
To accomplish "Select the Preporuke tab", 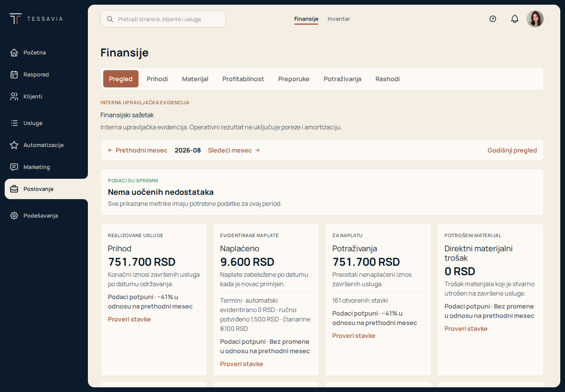I will pyautogui.click(x=294, y=79).
